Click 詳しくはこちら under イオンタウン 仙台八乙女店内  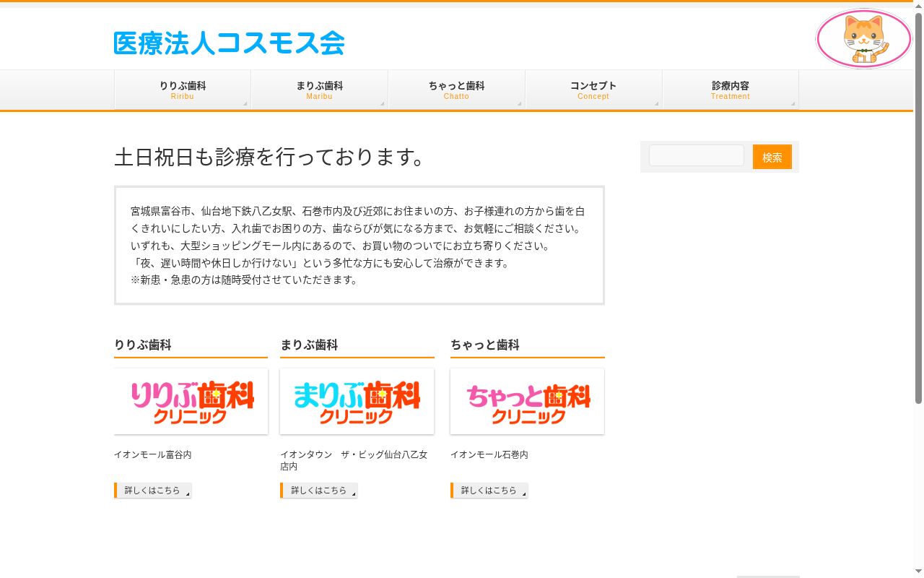pos(319,491)
